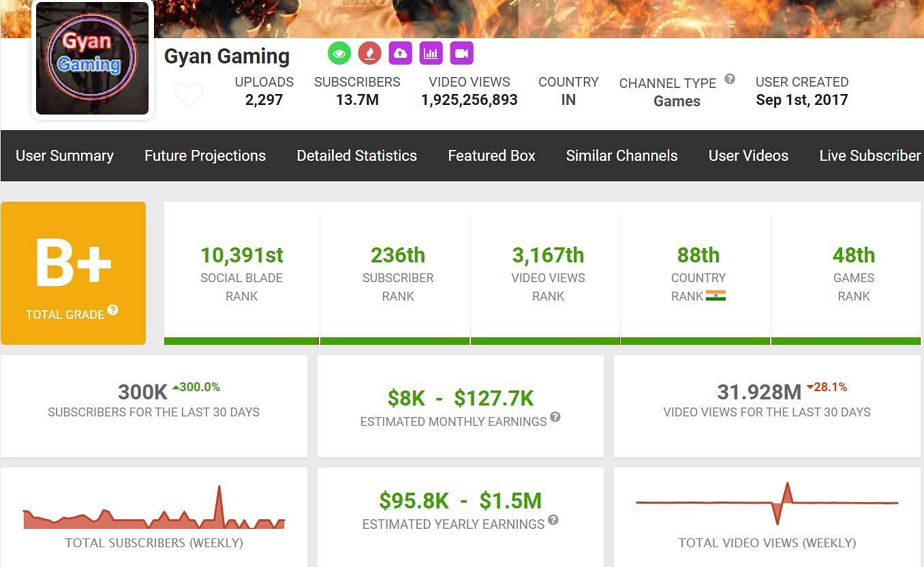Open the Live Subscriber tab
The image size is (924, 567).
pos(869,156)
